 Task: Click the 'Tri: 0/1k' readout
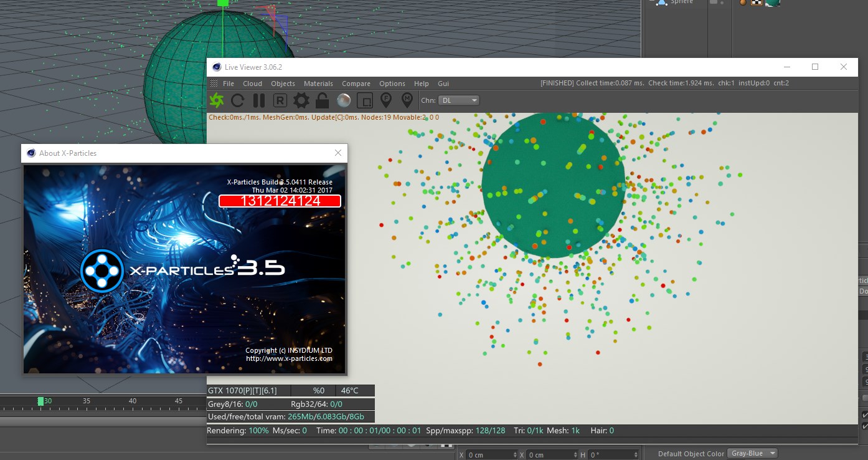(x=529, y=431)
